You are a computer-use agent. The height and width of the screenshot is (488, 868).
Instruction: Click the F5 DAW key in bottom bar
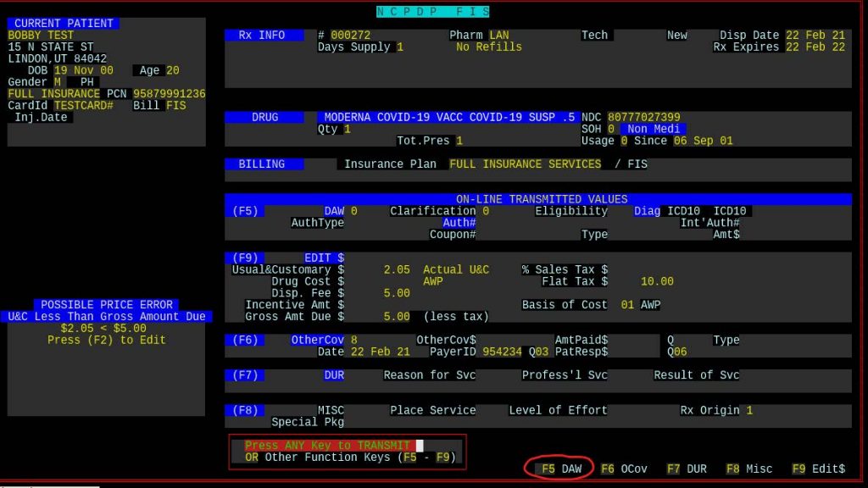click(561, 469)
